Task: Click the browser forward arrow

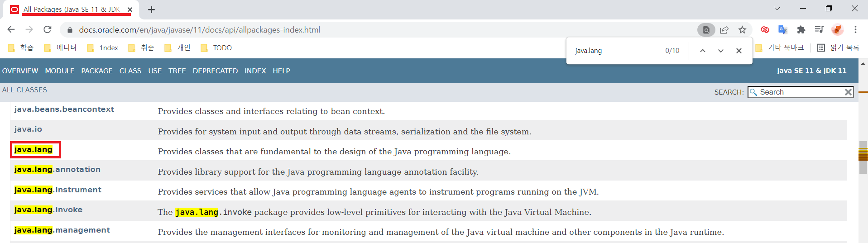Action: point(29,29)
